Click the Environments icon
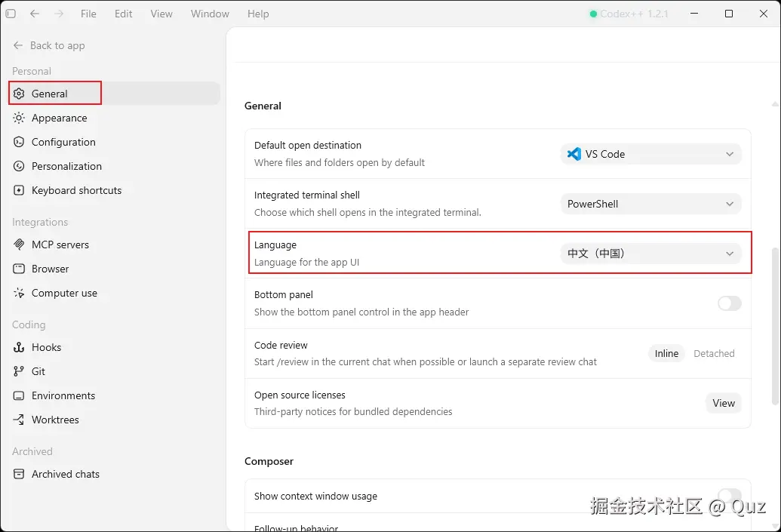 19,395
